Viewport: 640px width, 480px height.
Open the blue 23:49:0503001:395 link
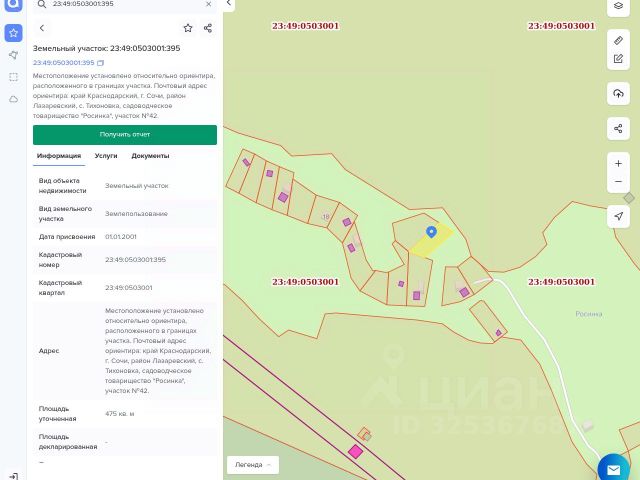click(64, 63)
